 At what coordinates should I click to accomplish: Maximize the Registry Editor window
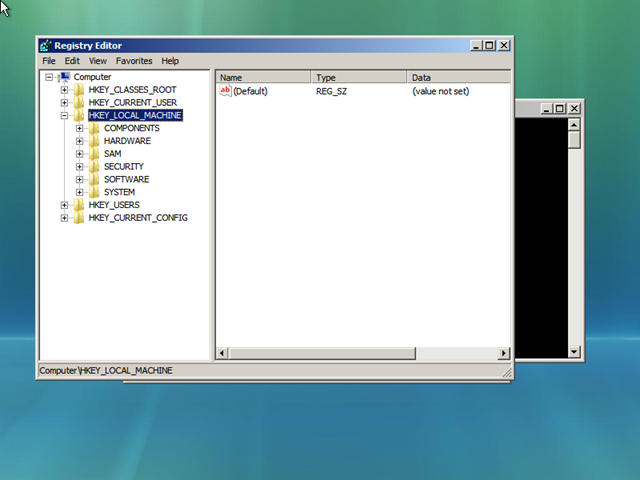[x=489, y=45]
